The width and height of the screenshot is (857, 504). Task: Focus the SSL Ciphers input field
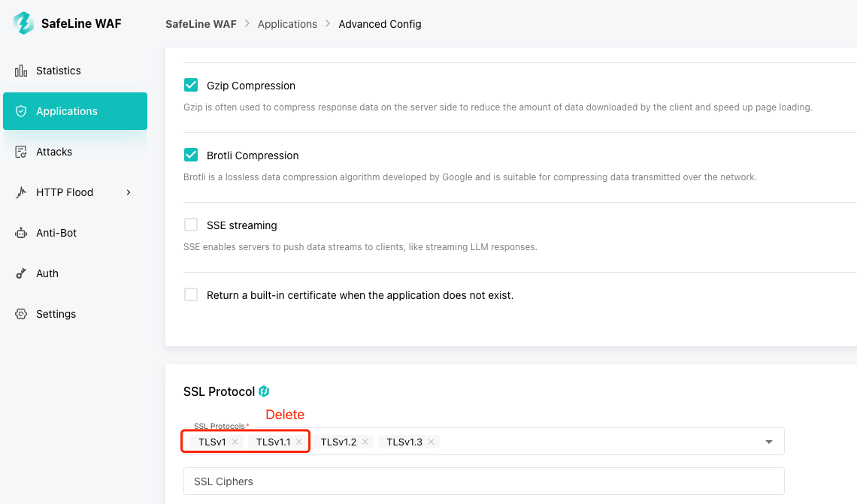point(483,481)
